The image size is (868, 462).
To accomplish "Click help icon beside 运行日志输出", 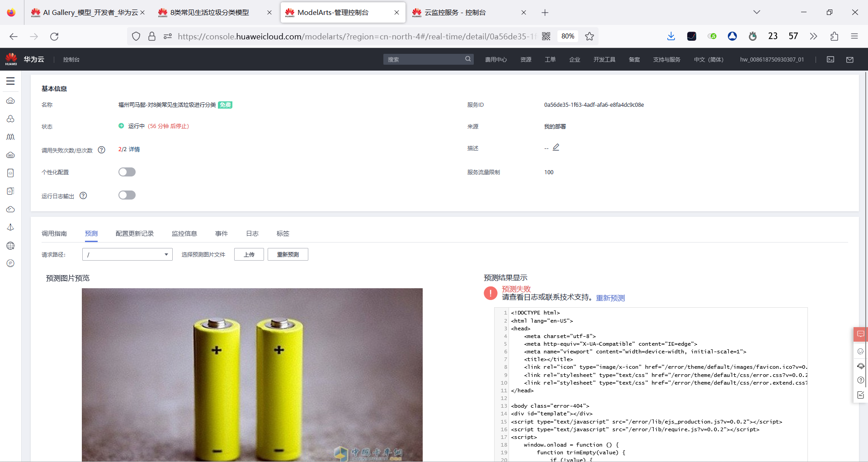I will (x=83, y=195).
